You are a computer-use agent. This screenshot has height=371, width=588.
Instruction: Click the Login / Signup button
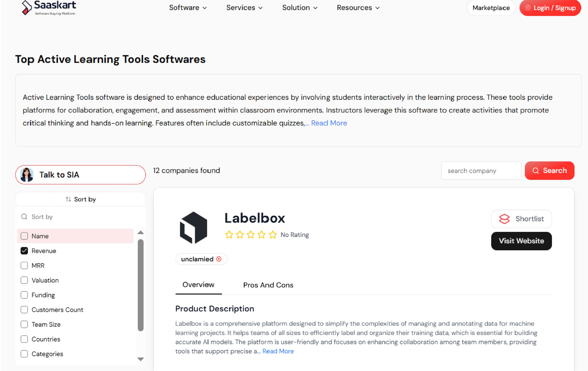550,8
